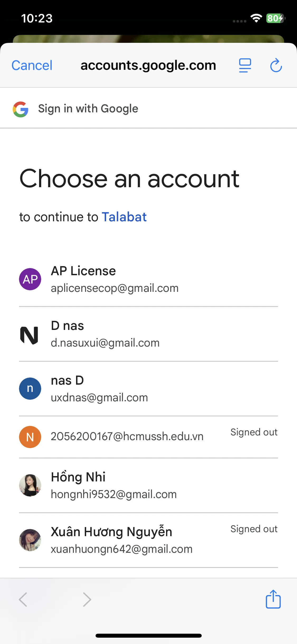Image resolution: width=297 pixels, height=644 pixels.
Task: Cancel the Google sign-in sheet
Action: [x=32, y=66]
